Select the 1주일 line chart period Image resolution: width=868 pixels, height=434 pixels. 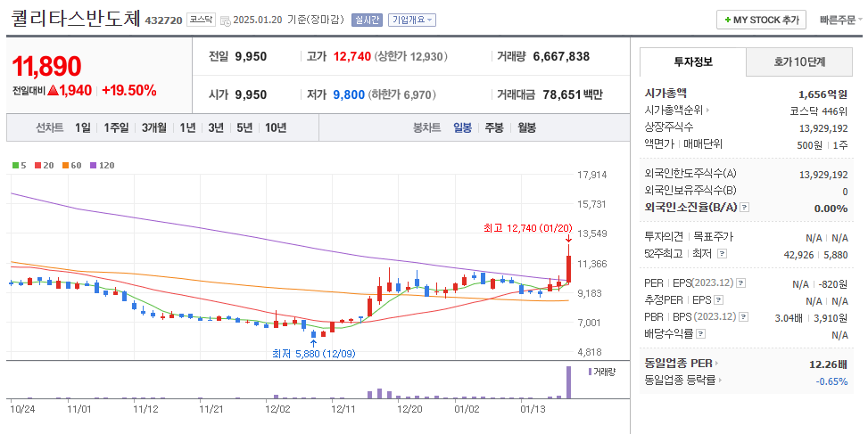116,127
